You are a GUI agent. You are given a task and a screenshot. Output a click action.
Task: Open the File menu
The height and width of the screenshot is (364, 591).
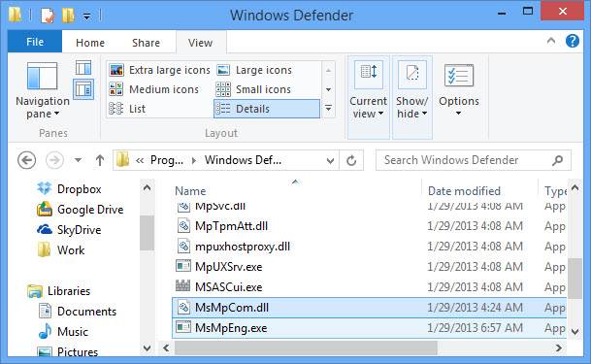35,42
